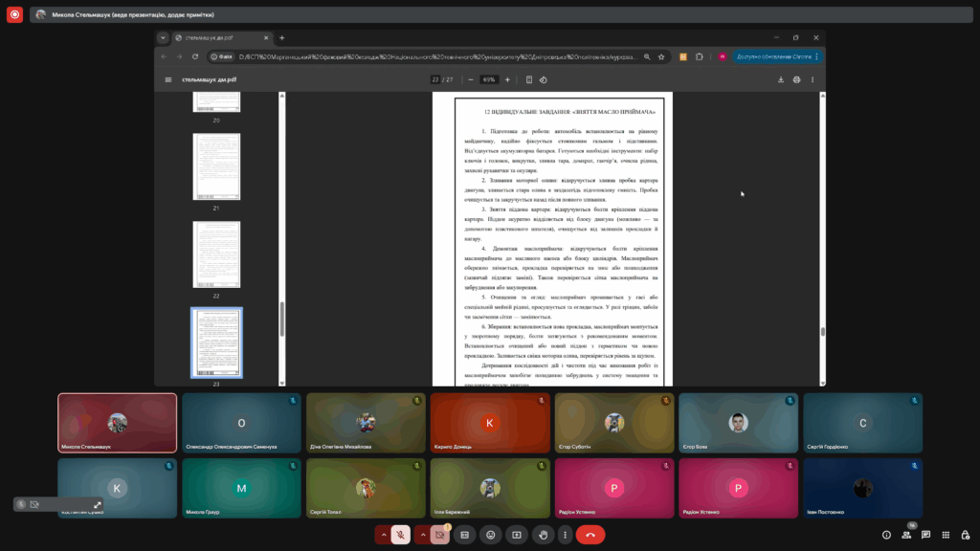Screen dimensions: 980x551
Task: Open PDF viewer more actions menu
Action: [813, 80]
